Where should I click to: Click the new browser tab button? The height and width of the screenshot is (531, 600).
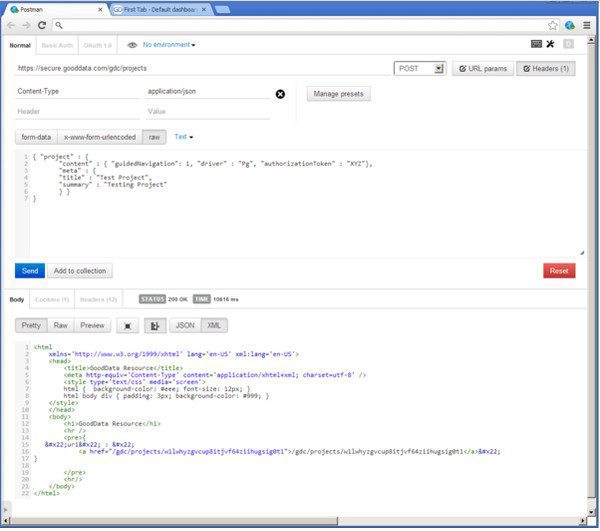click(223, 10)
